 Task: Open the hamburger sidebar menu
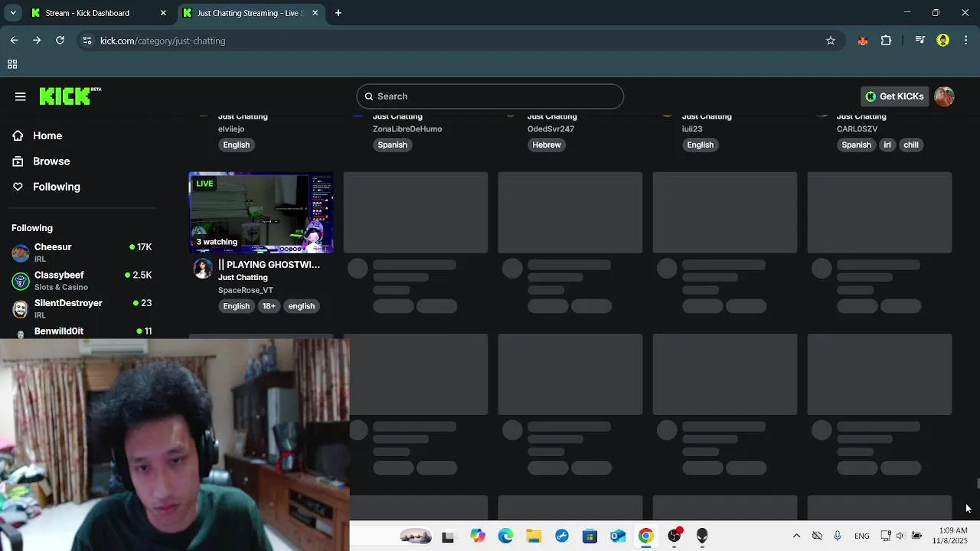21,96
